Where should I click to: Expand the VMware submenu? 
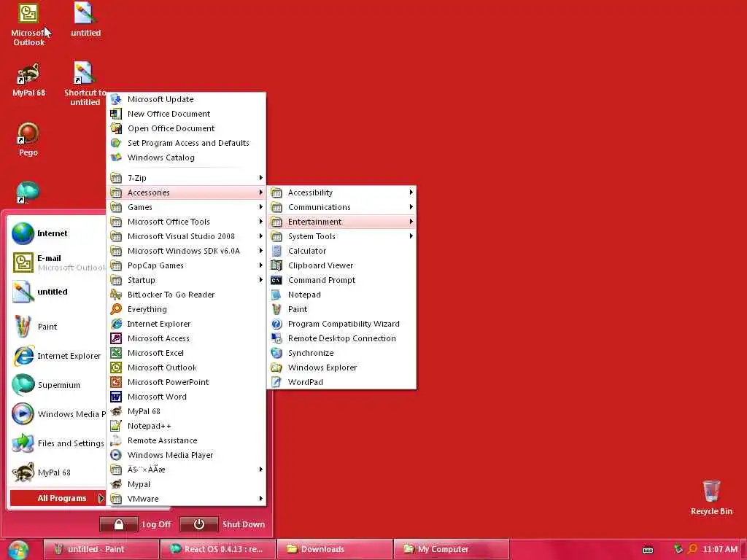(186, 499)
